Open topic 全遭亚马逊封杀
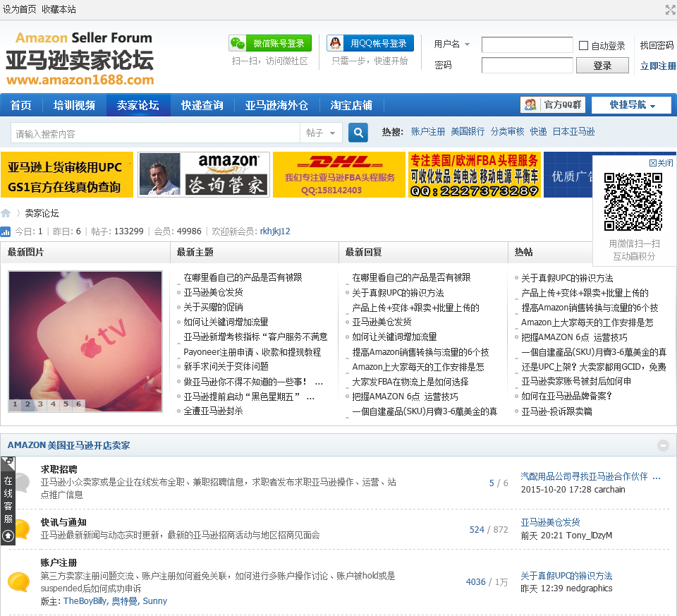Image resolution: width=677 pixels, height=616 pixels. (x=213, y=411)
